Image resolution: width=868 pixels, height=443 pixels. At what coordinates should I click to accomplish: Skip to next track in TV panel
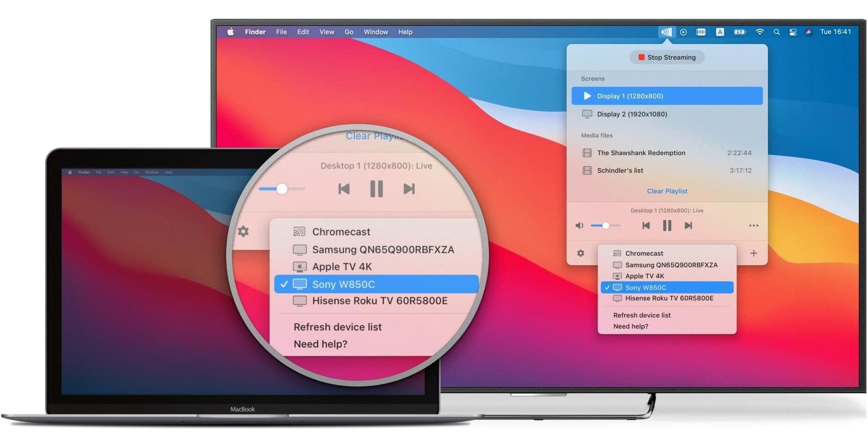pos(688,225)
